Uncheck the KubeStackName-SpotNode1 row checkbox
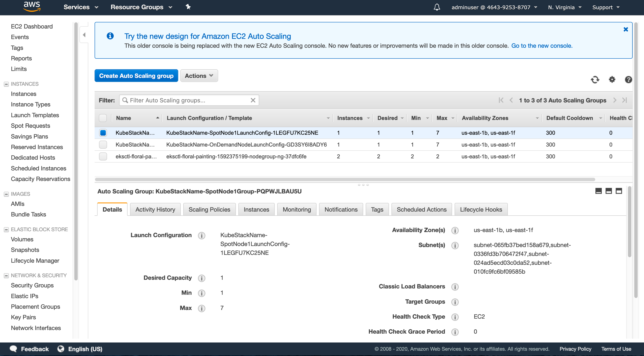This screenshot has height=356, width=644. (103, 133)
